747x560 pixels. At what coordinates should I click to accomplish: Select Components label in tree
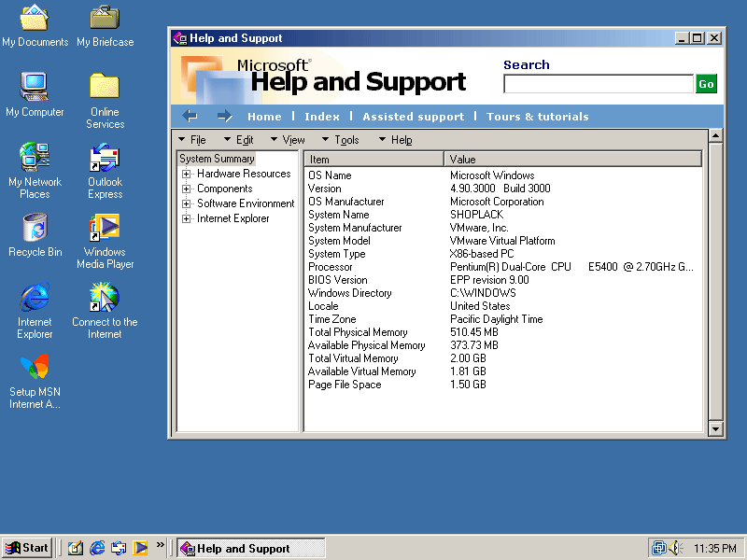[224, 189]
